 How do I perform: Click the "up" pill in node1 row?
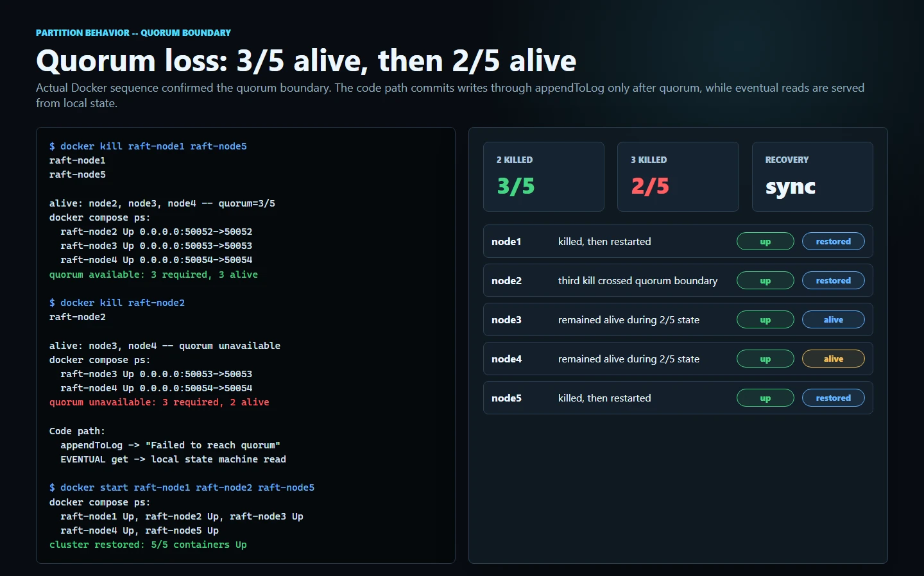click(x=766, y=242)
